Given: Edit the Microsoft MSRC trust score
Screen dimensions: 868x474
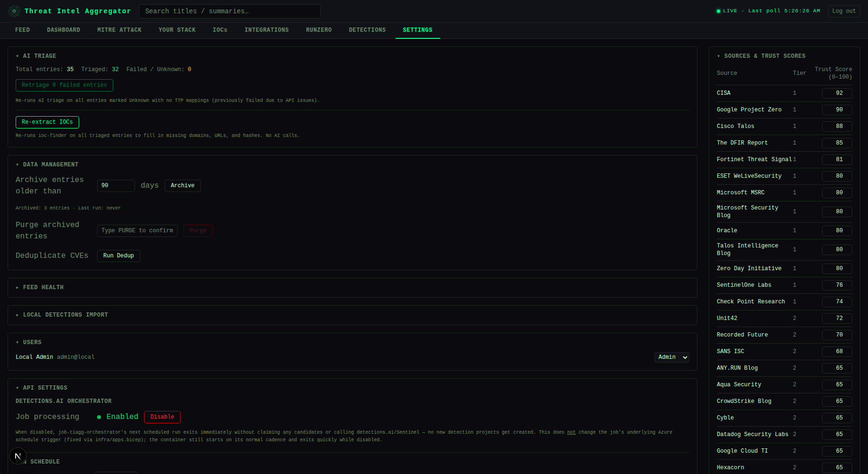Looking at the screenshot, I should 837,193.
